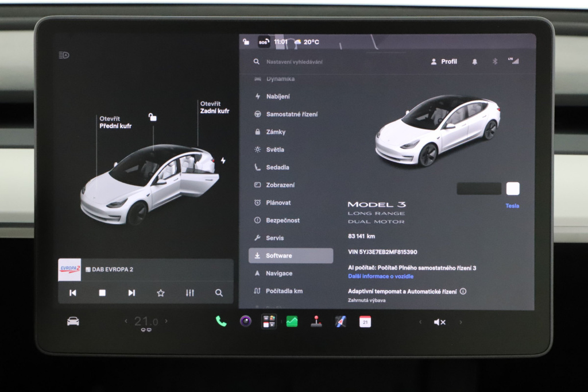Tap the auto headlights indicator icon
Screen dimensions: 588x392
tap(64, 55)
